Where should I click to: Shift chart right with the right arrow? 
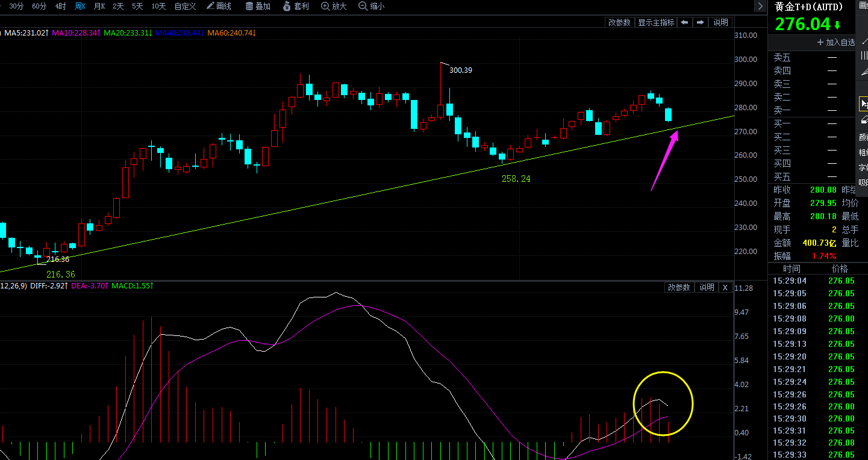pyautogui.click(x=700, y=22)
